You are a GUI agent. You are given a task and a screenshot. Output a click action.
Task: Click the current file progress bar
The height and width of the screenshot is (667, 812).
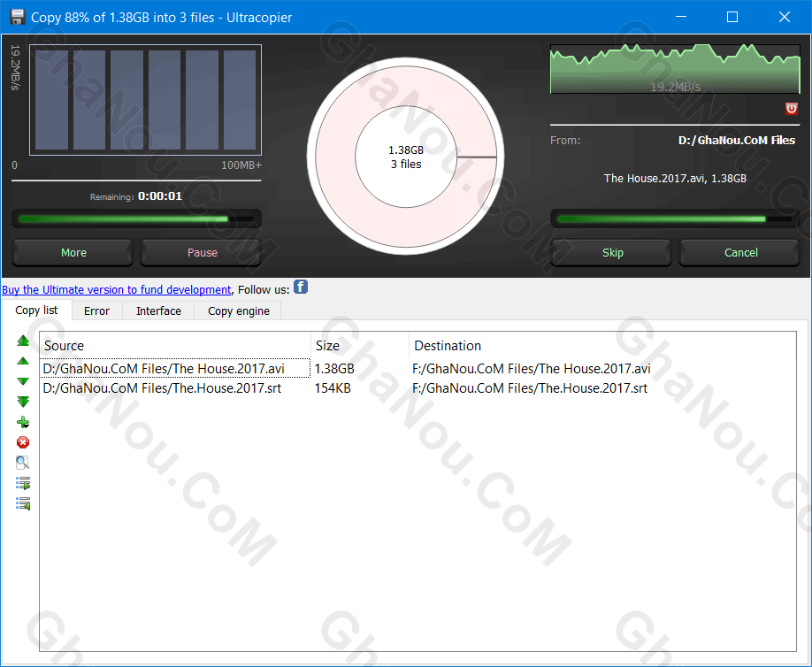point(675,219)
